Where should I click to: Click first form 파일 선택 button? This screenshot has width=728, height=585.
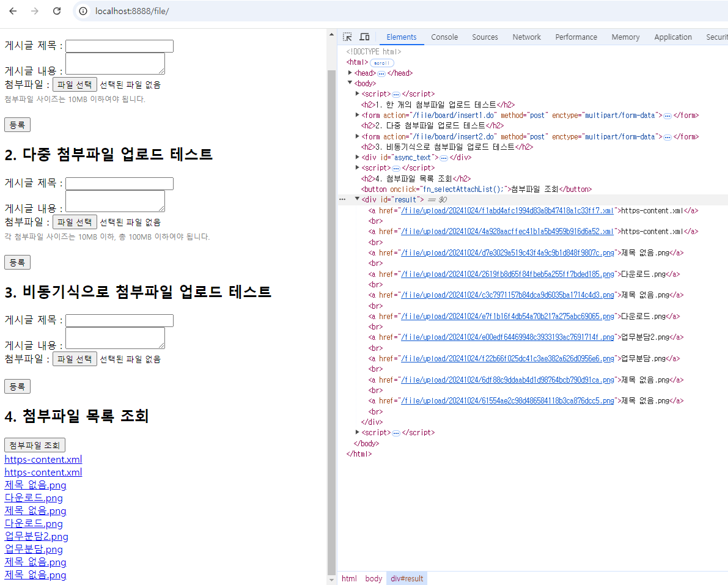75,84
